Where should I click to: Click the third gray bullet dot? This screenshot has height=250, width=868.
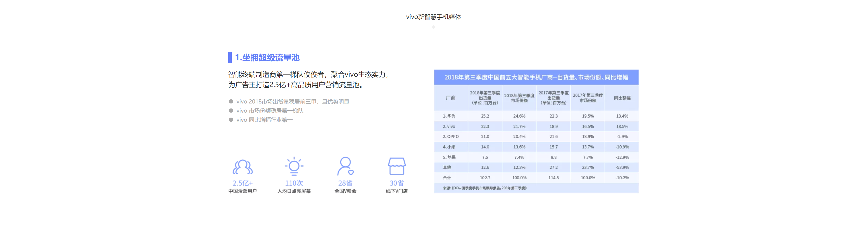[x=231, y=119]
